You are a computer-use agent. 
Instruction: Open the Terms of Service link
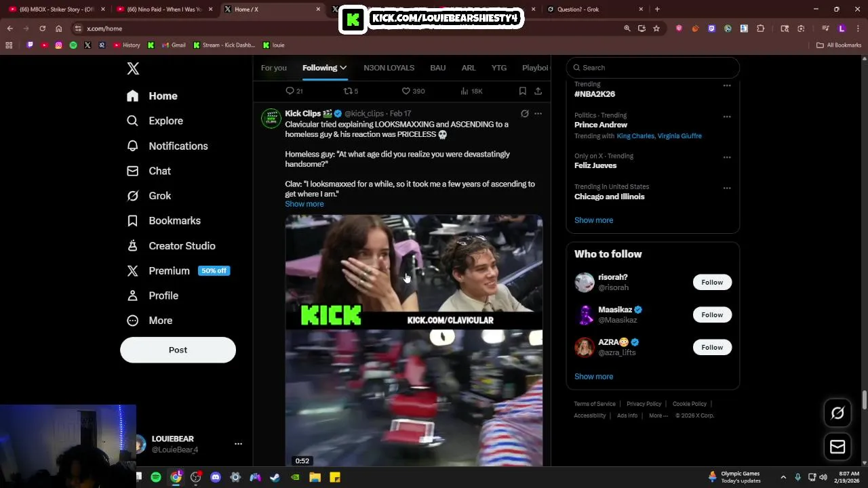595,404
